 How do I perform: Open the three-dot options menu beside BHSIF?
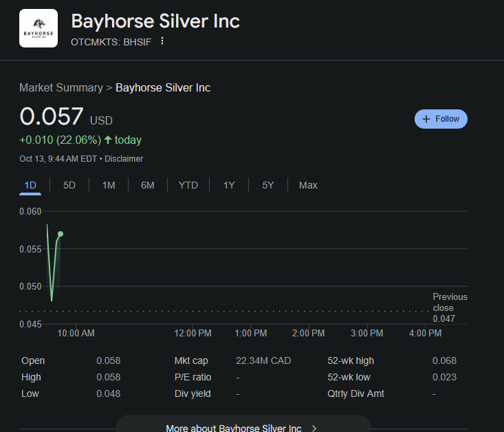point(162,41)
